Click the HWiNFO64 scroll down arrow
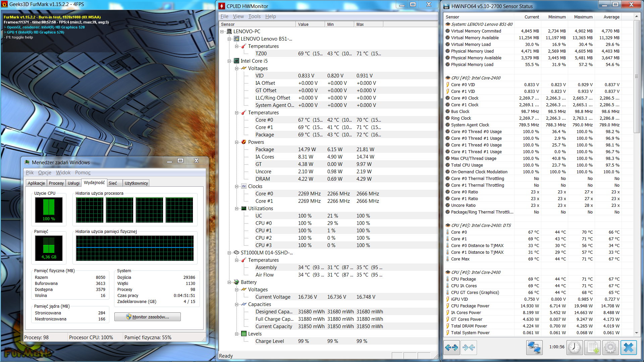Image resolution: width=644 pixels, height=362 pixels. pyautogui.click(x=636, y=333)
